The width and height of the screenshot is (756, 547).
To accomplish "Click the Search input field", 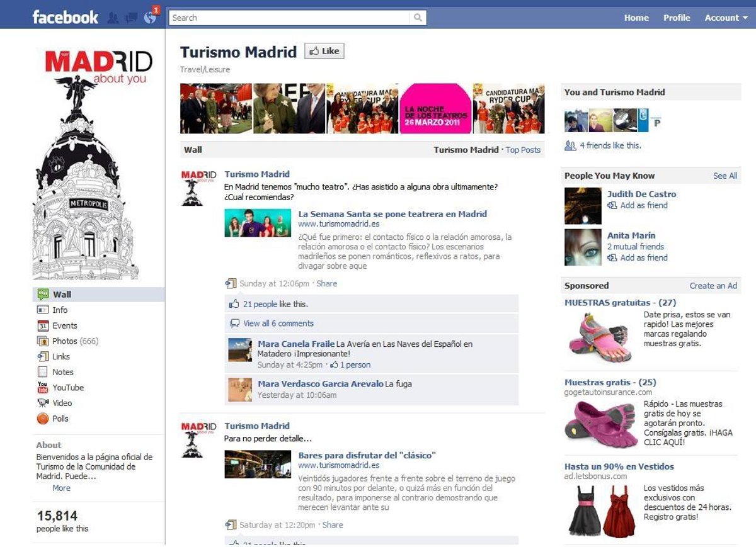I will tap(290, 18).
